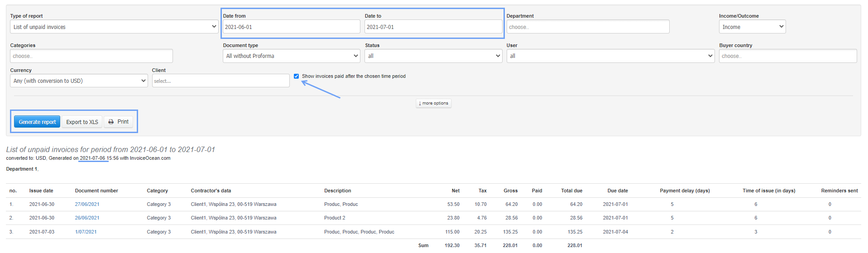
Task: Click the report title heading
Action: click(110, 149)
